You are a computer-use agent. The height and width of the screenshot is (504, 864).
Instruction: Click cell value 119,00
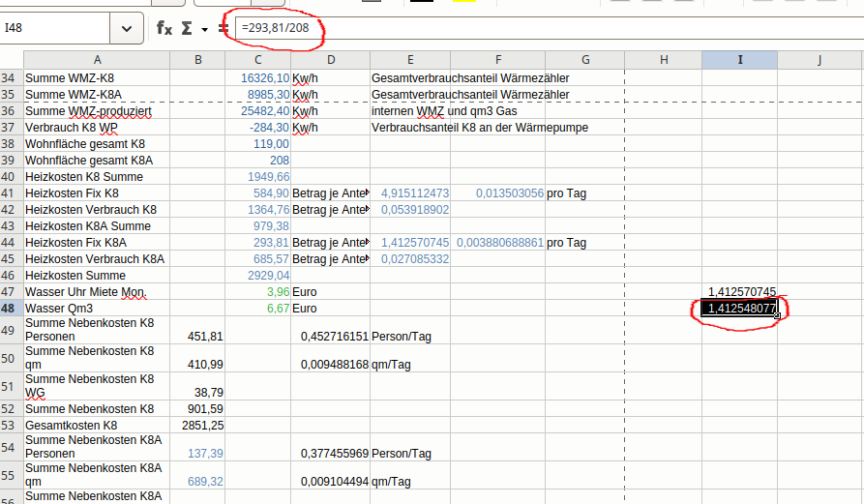(x=258, y=144)
